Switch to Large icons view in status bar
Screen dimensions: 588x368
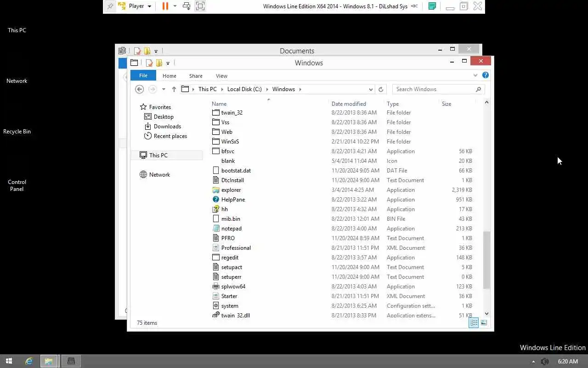[x=484, y=323]
